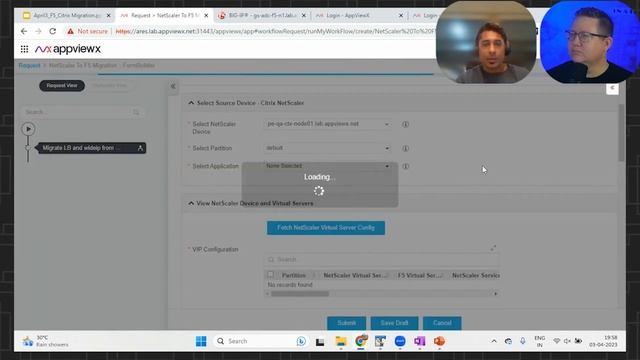640x360 pixels.
Task: Collapse View NetScaler Device and Virtual Servers section
Action: [x=191, y=203]
